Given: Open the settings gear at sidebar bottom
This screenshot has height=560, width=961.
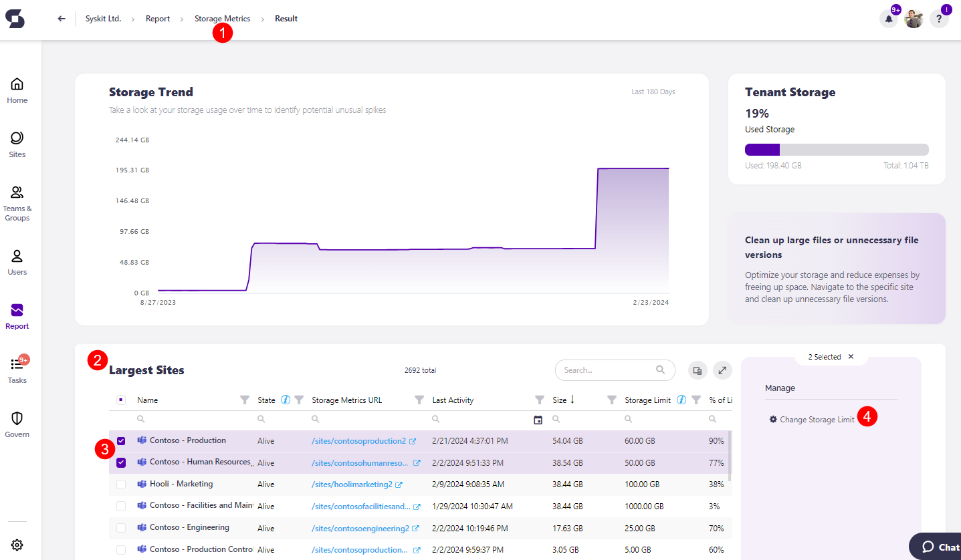Looking at the screenshot, I should [17, 545].
